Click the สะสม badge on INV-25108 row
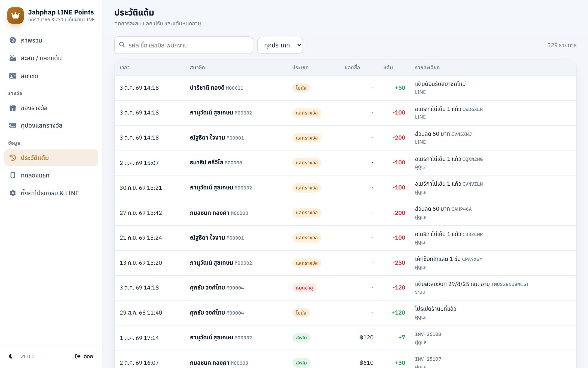 tap(301, 338)
